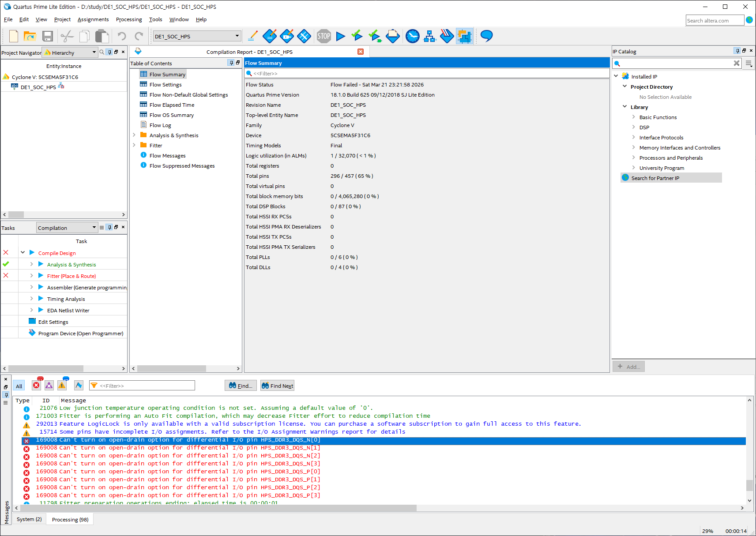Open customize menu icon in Tasks panel
This screenshot has height=536, width=756.
tap(102, 228)
